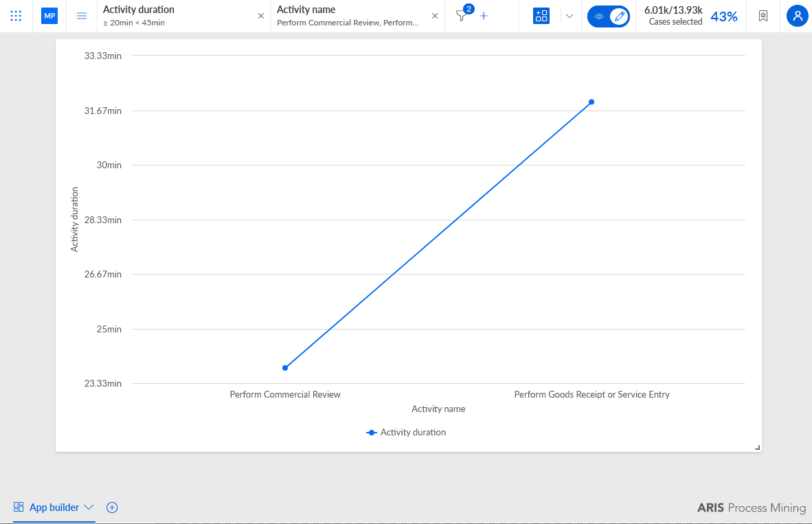Switch to view mode eye toggle
Image resolution: width=812 pixels, height=524 pixels.
[x=598, y=16]
